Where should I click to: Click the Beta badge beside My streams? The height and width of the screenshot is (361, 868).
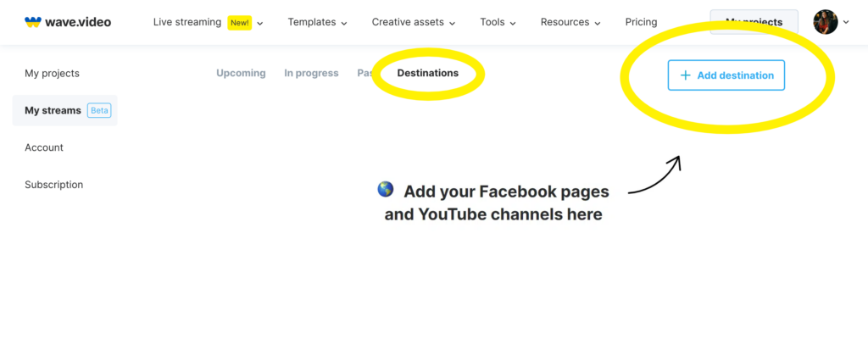100,110
